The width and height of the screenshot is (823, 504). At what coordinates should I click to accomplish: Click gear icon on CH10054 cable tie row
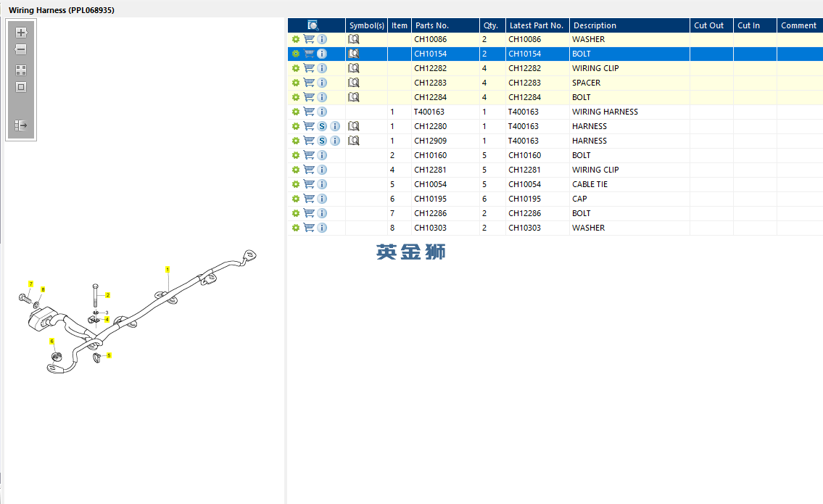[x=296, y=184]
